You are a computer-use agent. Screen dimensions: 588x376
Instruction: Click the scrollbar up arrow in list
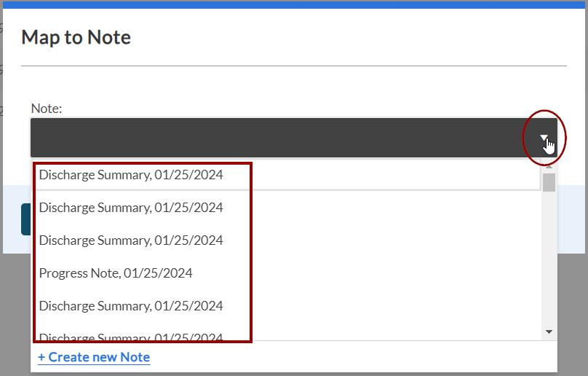pyautogui.click(x=549, y=167)
